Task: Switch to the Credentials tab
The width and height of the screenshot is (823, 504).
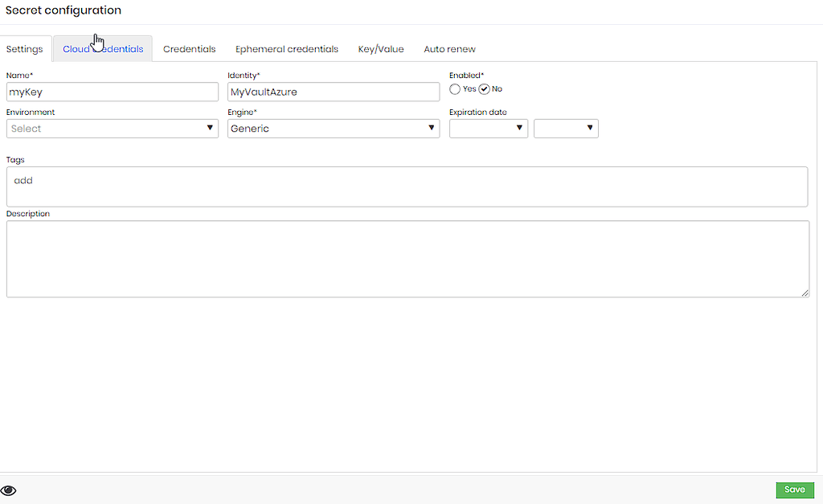Action: pos(190,49)
